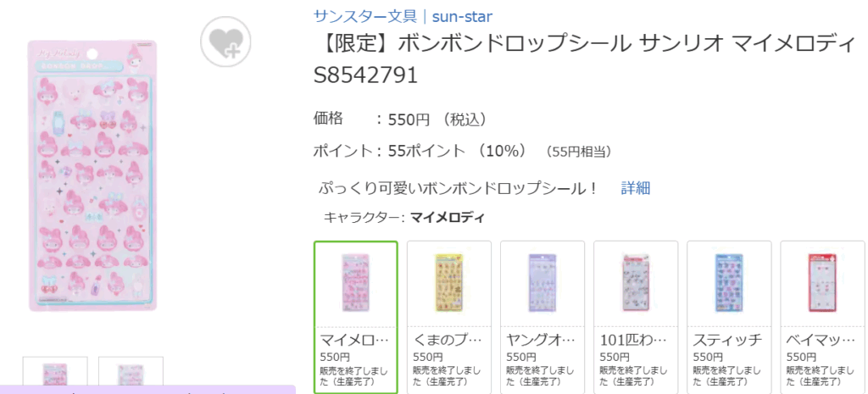Pick the ベイマッ… red sticker variant
The width and height of the screenshot is (868, 394).
click(822, 317)
